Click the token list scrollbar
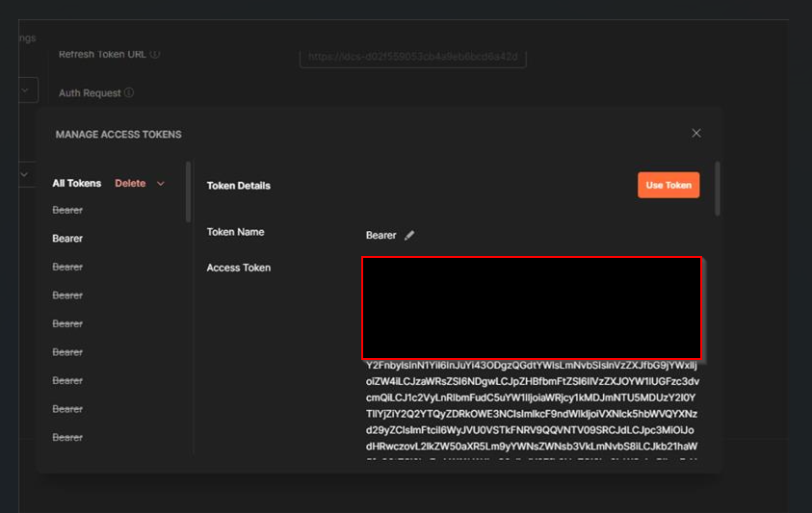The image size is (812, 513). click(188, 192)
